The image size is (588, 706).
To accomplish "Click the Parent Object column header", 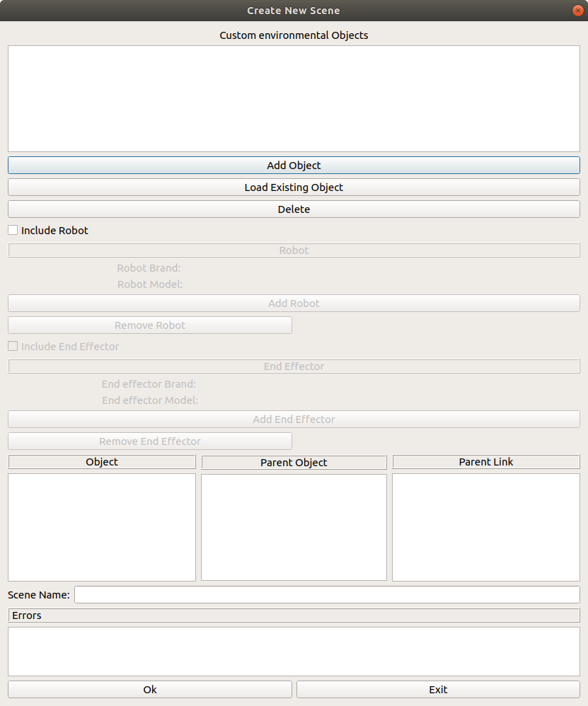I will click(294, 463).
